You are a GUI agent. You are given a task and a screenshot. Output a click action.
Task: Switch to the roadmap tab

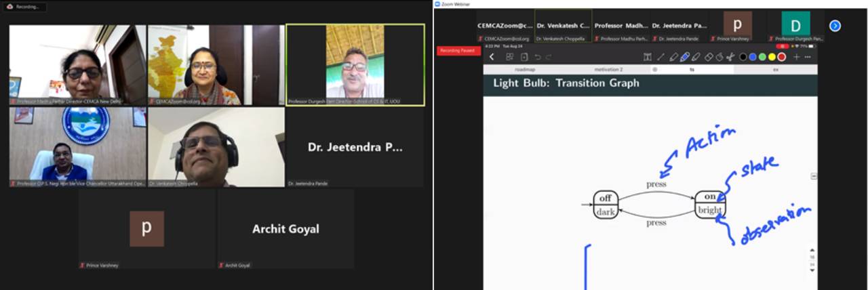(x=525, y=69)
